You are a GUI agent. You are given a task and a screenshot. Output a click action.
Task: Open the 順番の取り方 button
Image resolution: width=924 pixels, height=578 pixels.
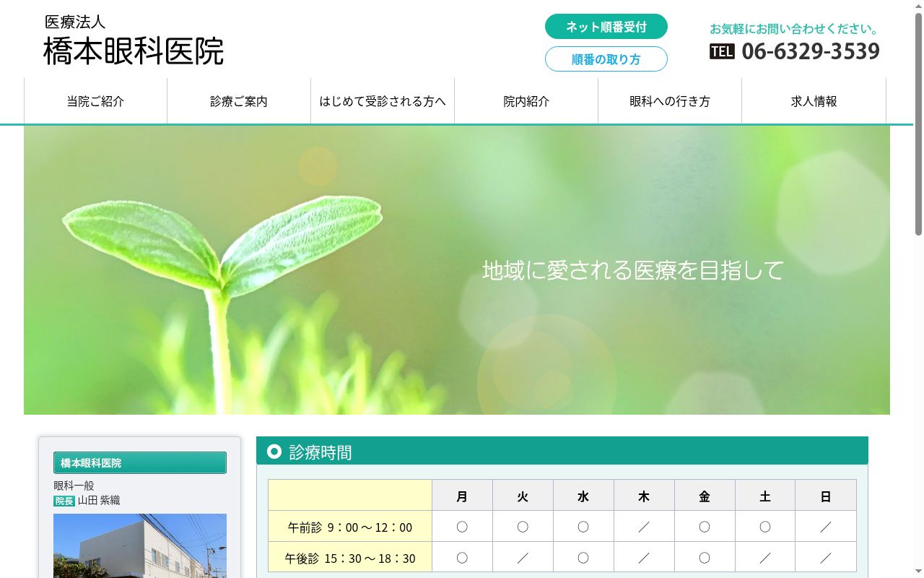pyautogui.click(x=606, y=59)
